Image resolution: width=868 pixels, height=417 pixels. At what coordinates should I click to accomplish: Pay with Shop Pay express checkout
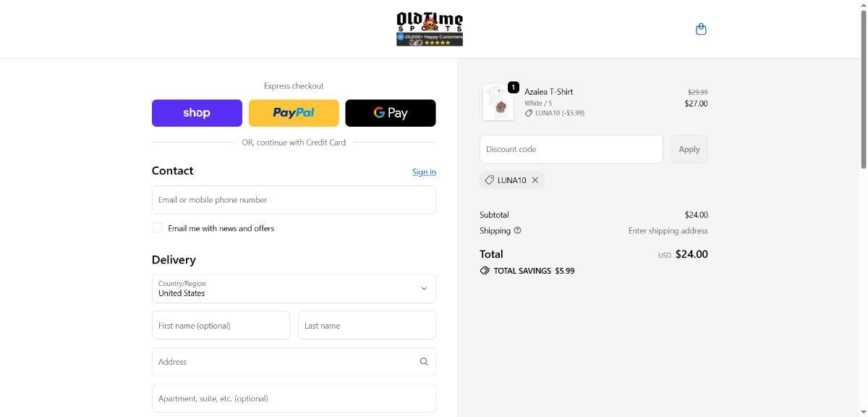[197, 113]
